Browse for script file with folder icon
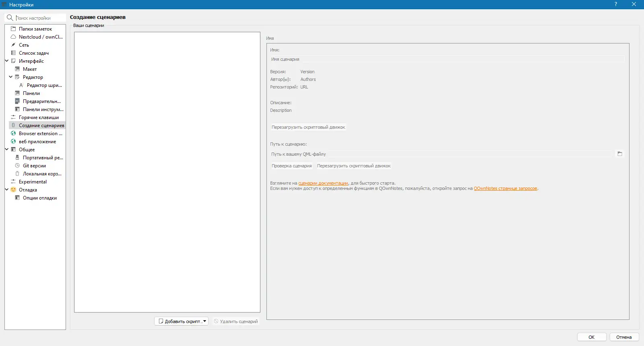This screenshot has width=644, height=346. coord(620,154)
